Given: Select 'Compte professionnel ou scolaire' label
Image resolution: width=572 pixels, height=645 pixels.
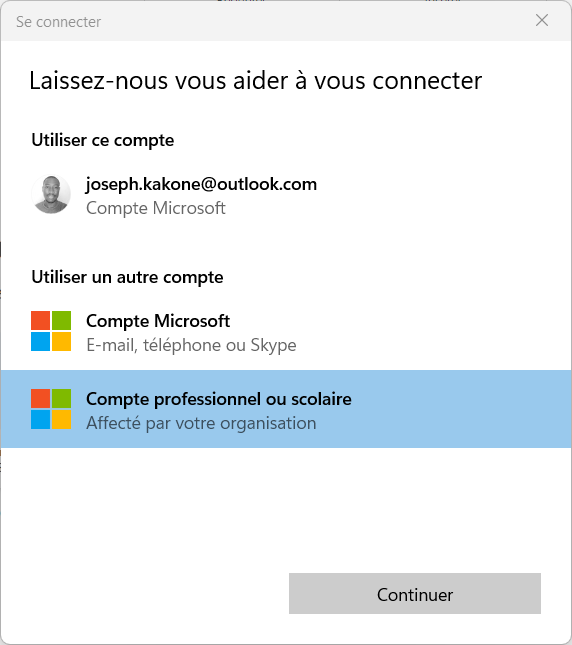Looking at the screenshot, I should point(219,399).
